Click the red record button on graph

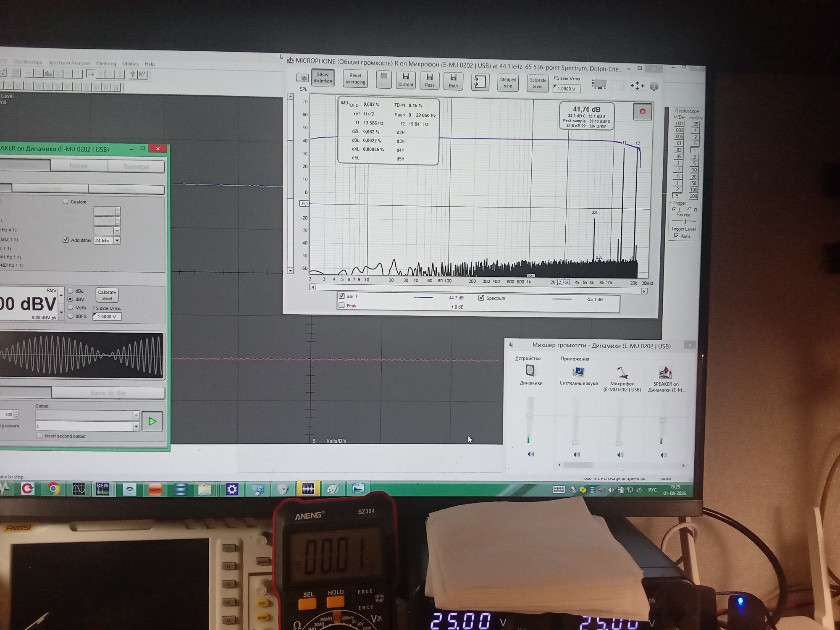click(x=642, y=112)
